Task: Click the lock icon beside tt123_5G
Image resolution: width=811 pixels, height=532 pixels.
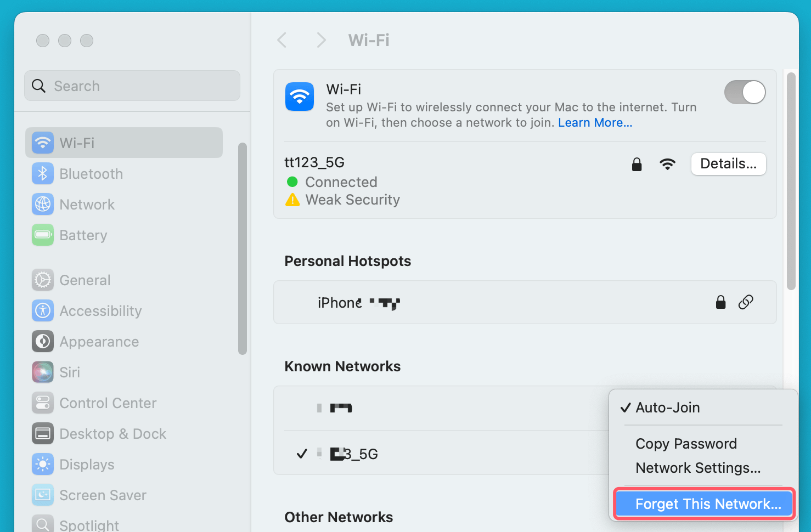Action: pos(637,164)
